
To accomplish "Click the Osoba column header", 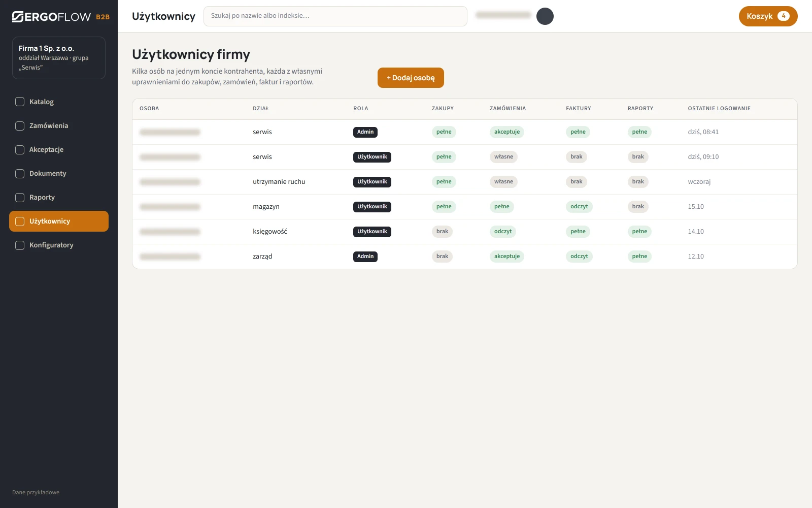I will [149, 109].
